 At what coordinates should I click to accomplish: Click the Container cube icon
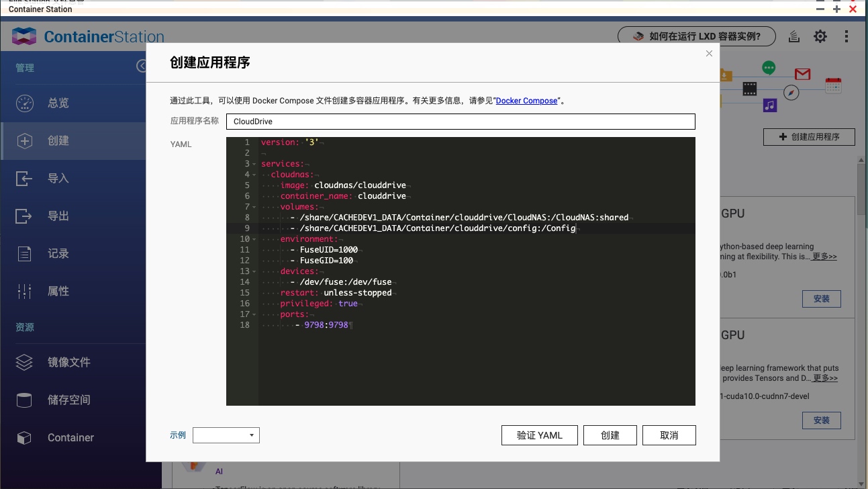[24, 438]
